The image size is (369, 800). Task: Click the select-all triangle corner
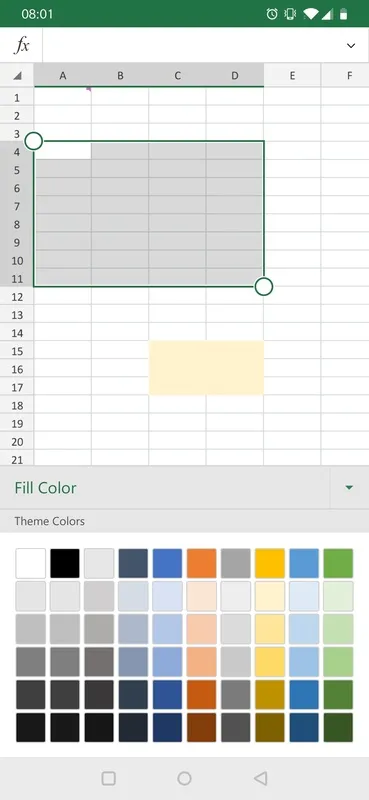tap(17, 76)
